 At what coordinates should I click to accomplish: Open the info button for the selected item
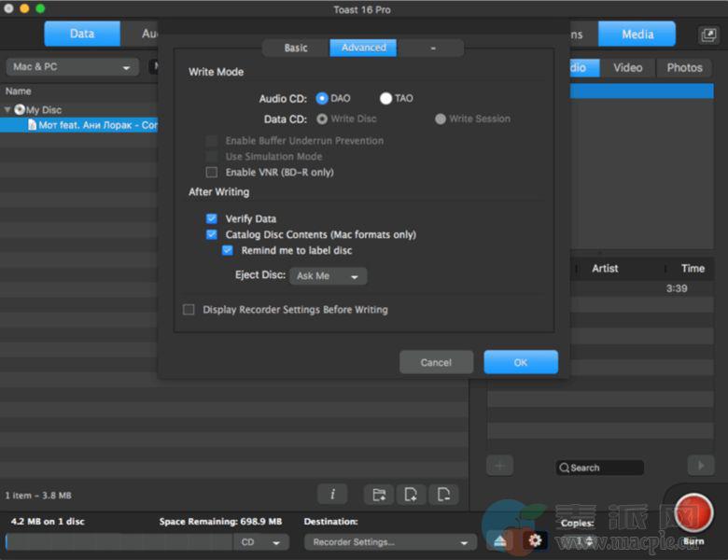[332, 495]
